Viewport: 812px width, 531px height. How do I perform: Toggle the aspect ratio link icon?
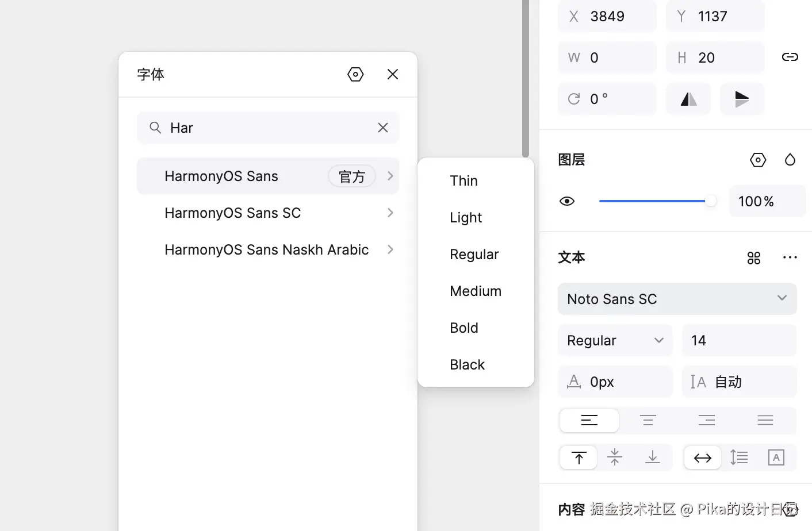click(x=790, y=57)
